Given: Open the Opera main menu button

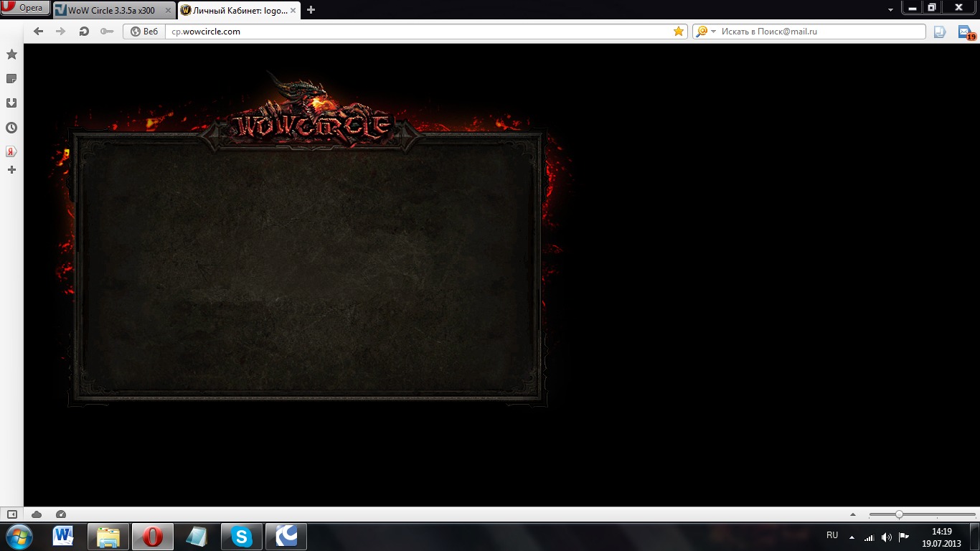Looking at the screenshot, I should (25, 8).
